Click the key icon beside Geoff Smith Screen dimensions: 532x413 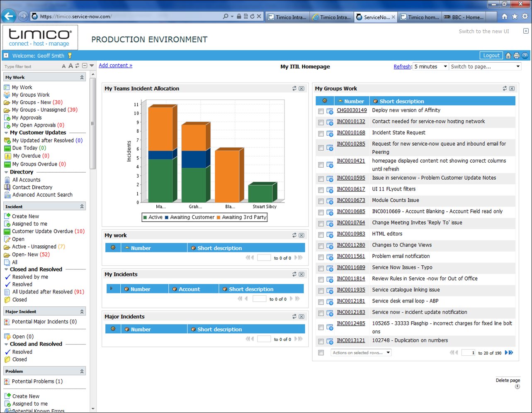pyautogui.click(x=70, y=56)
